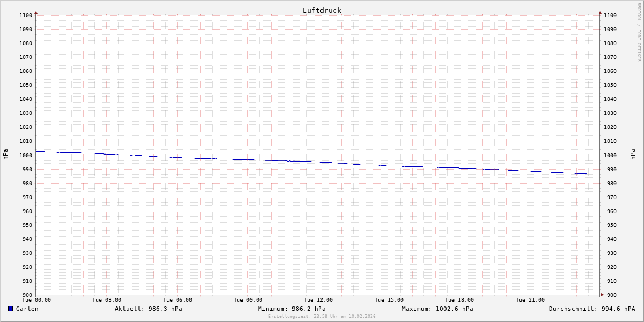Select the Minimum 986.2 hPa value
The height and width of the screenshot is (322, 644).
291,309
